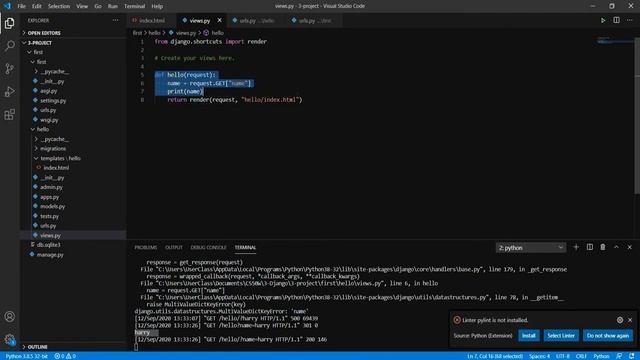Open Source Control view
Viewport: 640px width, 360px height.
pos(9,69)
